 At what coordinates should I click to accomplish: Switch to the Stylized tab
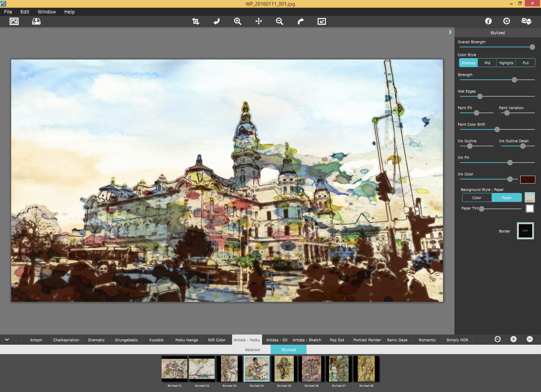pos(288,350)
